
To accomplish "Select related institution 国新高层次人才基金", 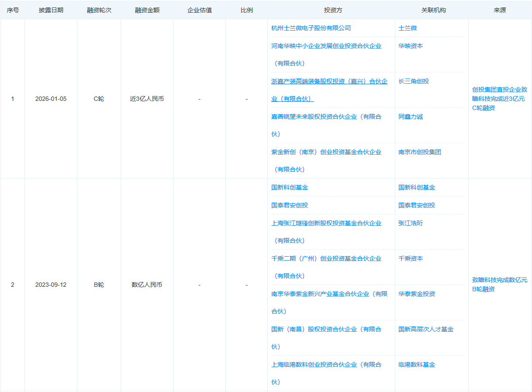I will [x=426, y=329].
